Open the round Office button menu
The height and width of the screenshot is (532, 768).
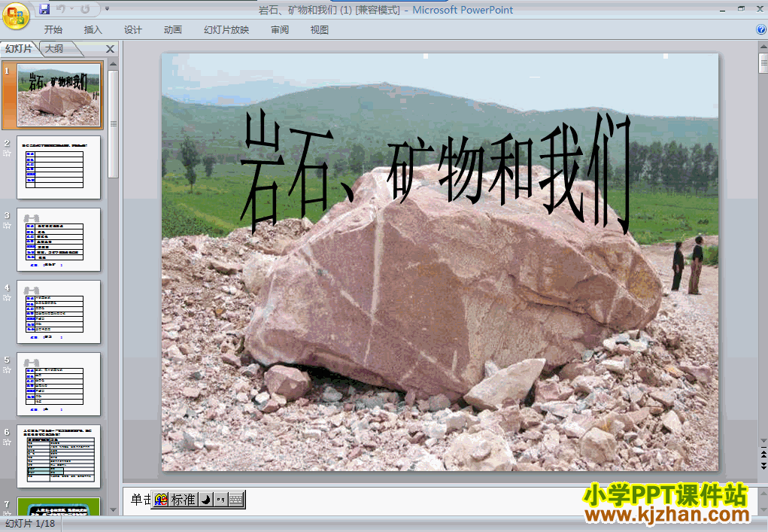point(16,16)
